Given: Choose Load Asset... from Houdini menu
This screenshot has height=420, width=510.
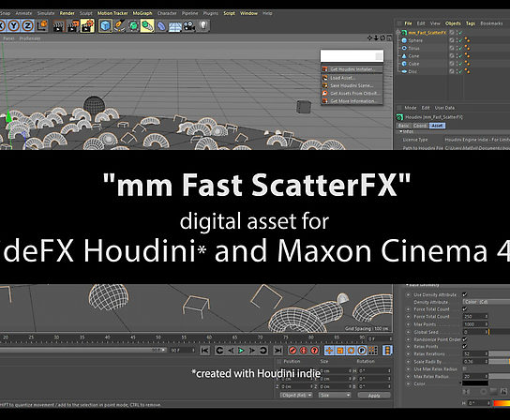Looking at the screenshot, I should (352, 78).
